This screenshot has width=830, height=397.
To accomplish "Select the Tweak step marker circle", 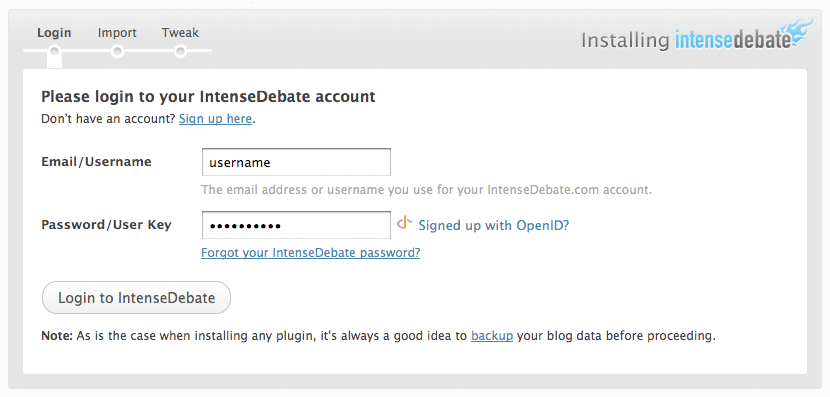I will 180,51.
